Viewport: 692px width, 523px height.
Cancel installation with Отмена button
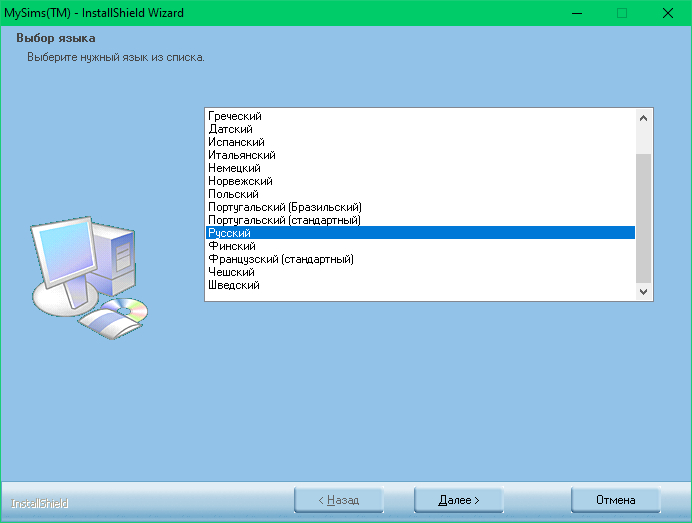616,500
